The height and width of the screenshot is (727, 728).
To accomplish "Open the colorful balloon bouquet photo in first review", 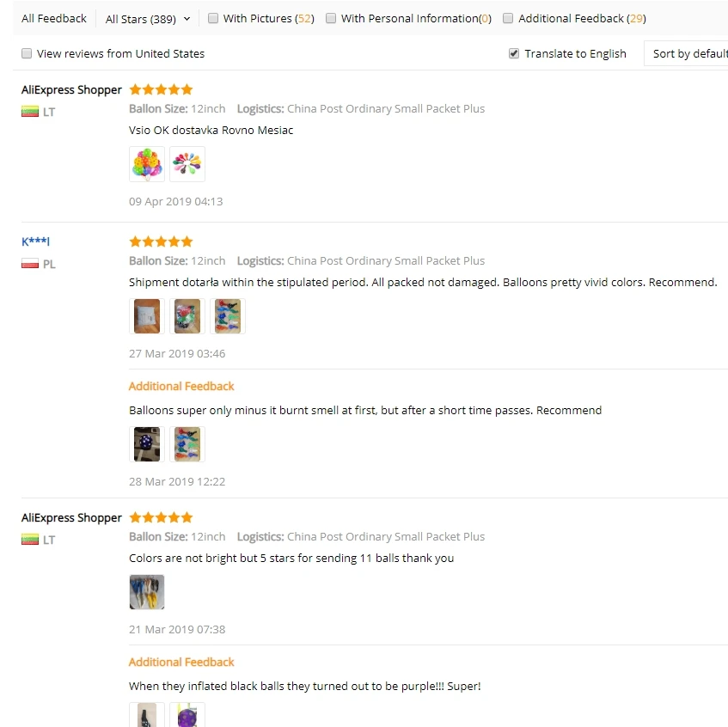I will [147, 164].
